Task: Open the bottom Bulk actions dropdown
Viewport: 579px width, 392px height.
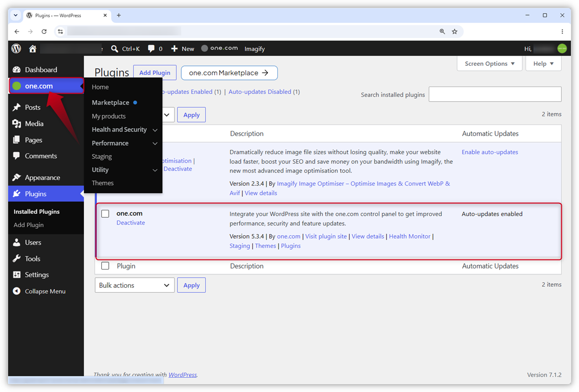Action: coord(135,285)
